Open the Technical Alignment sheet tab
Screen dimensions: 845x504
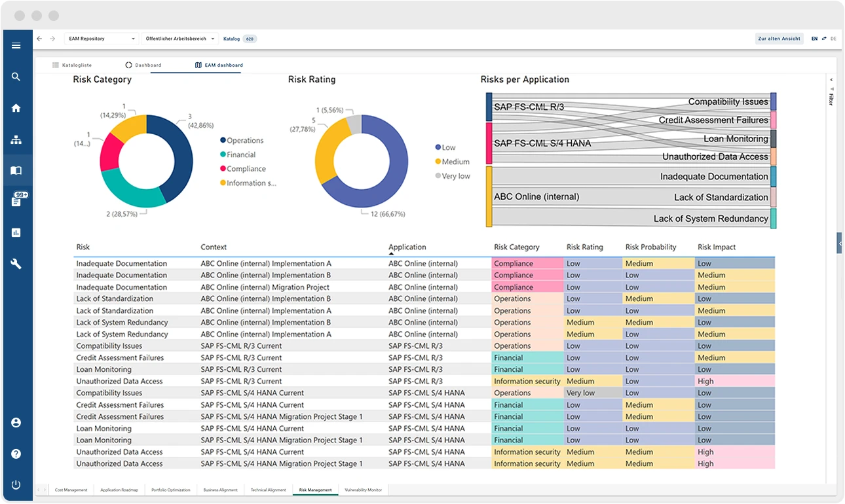pyautogui.click(x=269, y=490)
